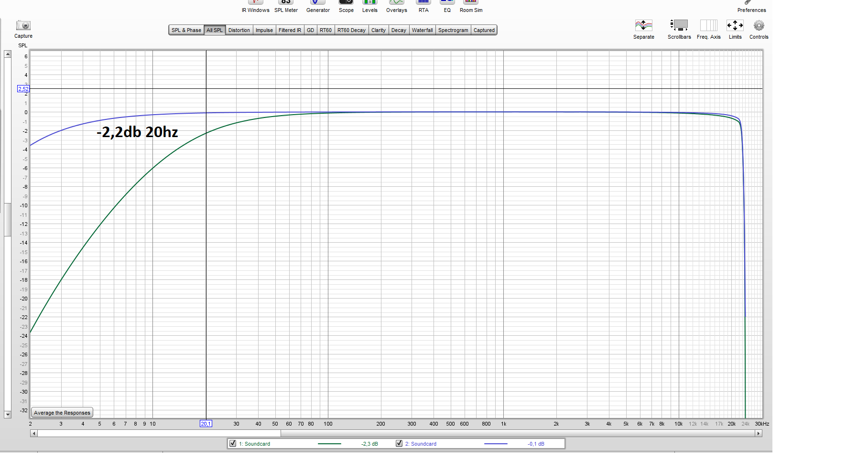868x471 pixels.
Task: Open the EQ window
Action: (x=447, y=6)
